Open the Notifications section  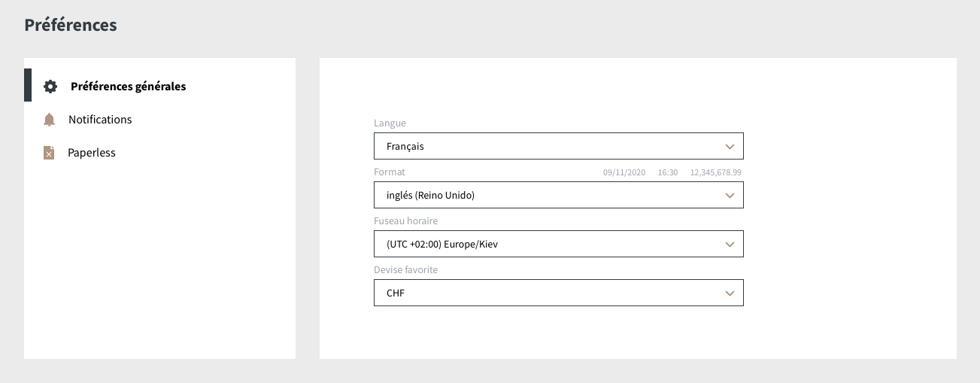pyautogui.click(x=100, y=120)
